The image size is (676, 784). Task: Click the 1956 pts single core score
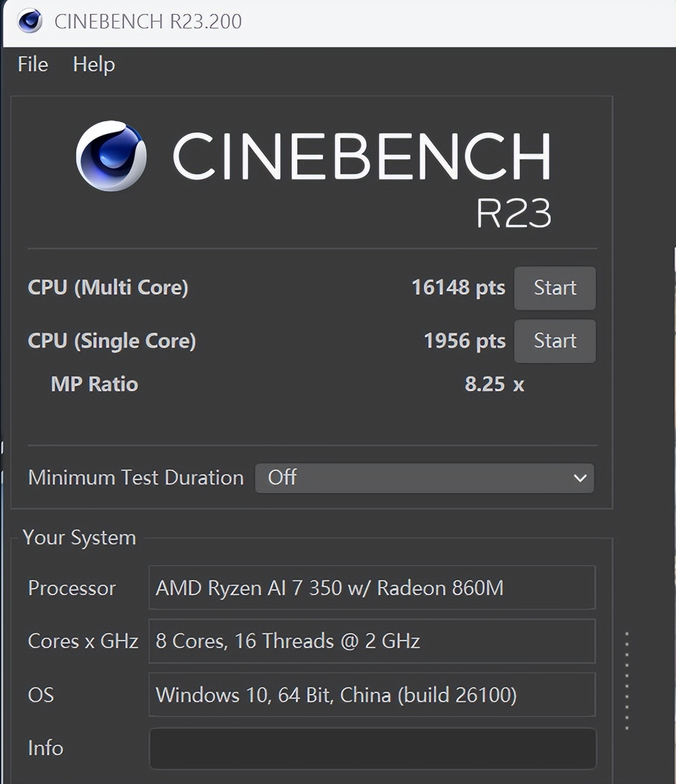coord(465,341)
